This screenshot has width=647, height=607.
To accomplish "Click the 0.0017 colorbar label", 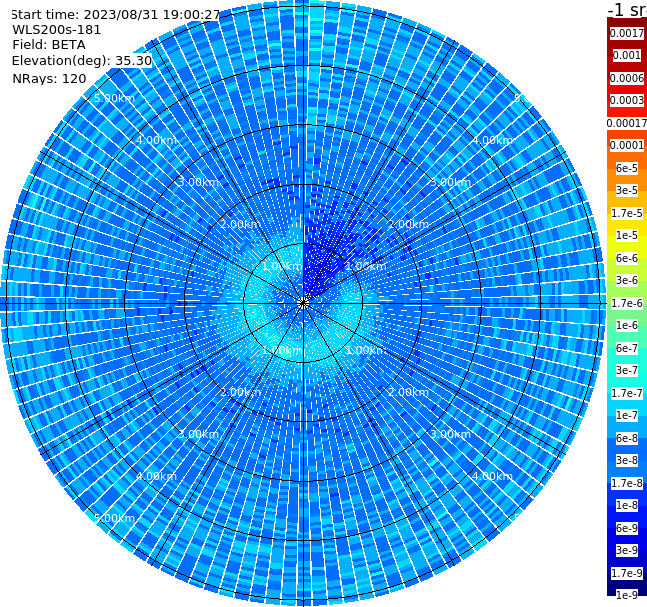I will click(626, 33).
